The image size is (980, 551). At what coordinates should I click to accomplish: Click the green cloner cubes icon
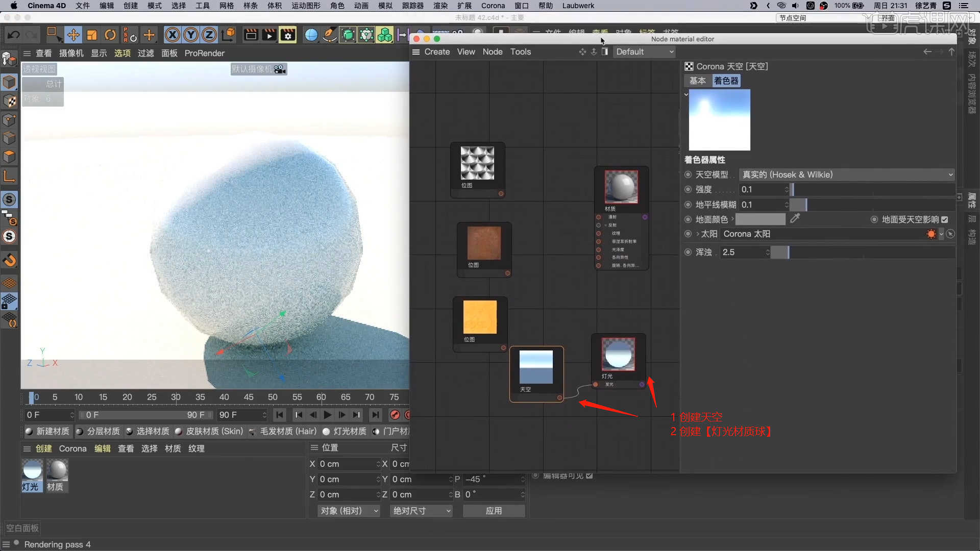click(385, 35)
